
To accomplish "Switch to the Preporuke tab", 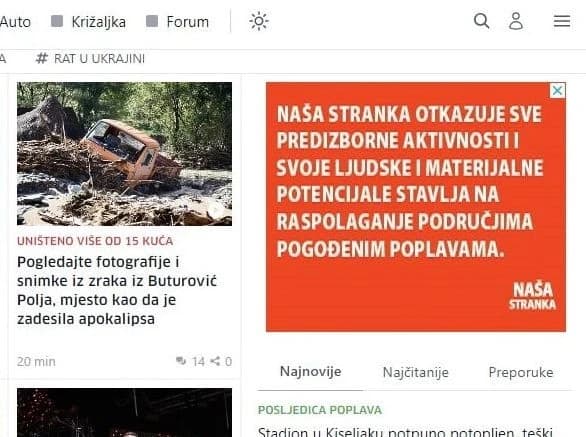I will (x=521, y=372).
